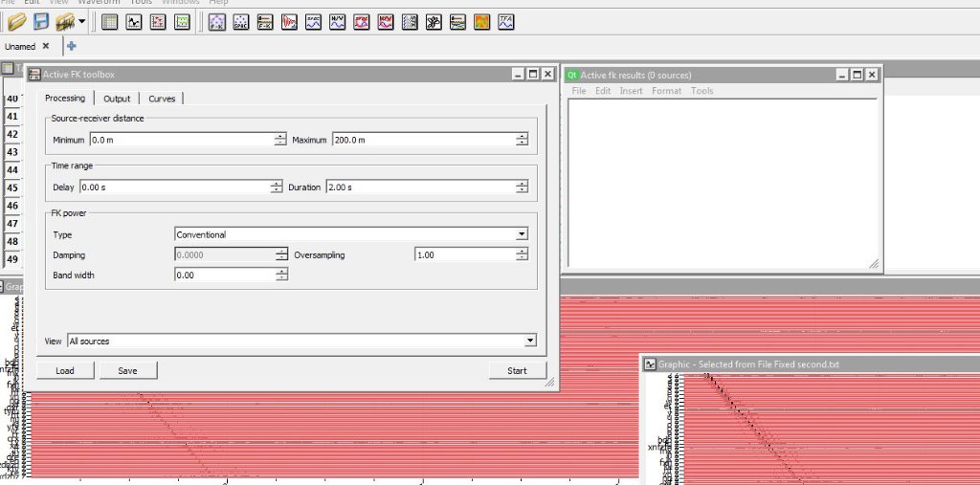Launch the red H/V rotate tool icon
This screenshot has width=980, height=485.
pyautogui.click(x=386, y=23)
